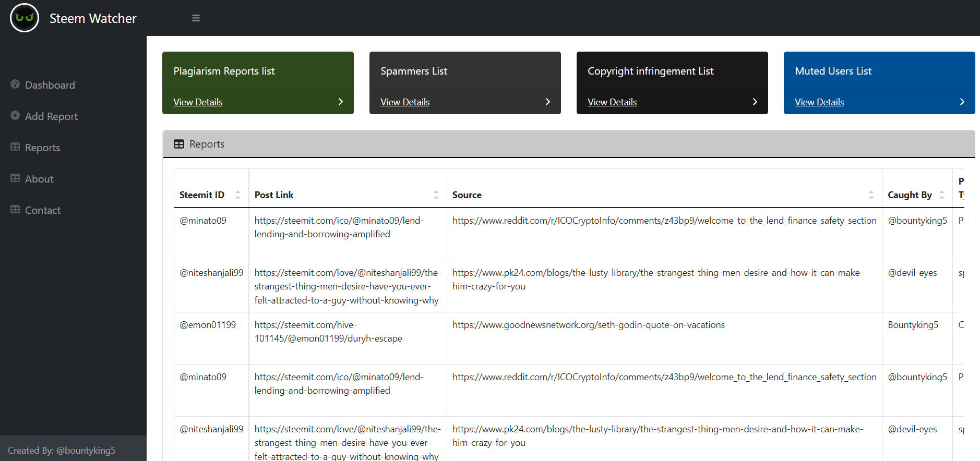View Details of Plagiarism Reports list
980x461 pixels.
(198, 102)
